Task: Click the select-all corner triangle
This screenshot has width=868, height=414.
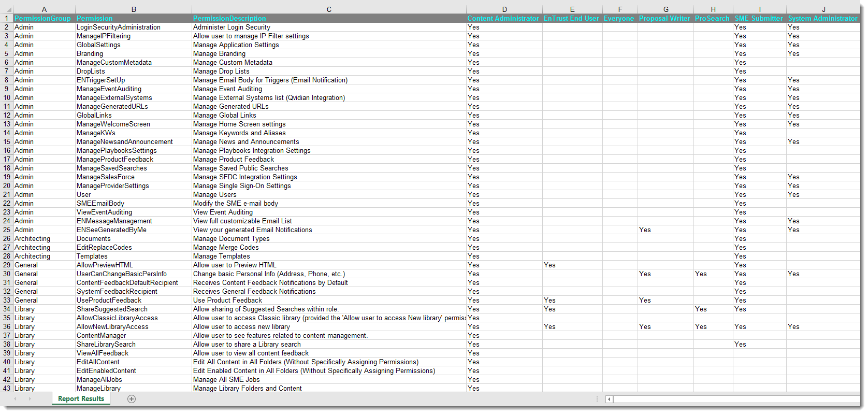Action: point(8,10)
